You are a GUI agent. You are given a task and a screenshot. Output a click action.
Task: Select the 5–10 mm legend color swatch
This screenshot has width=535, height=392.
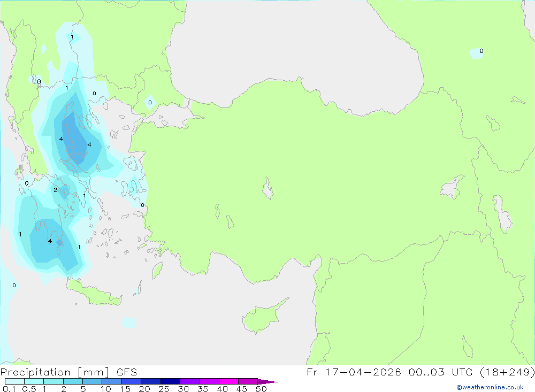click(93, 381)
